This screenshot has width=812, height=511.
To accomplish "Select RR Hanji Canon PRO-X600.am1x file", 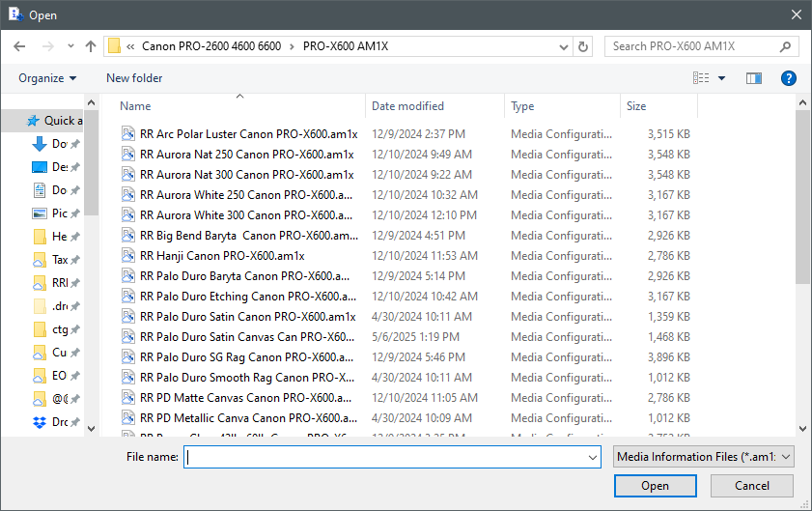I will point(222,256).
